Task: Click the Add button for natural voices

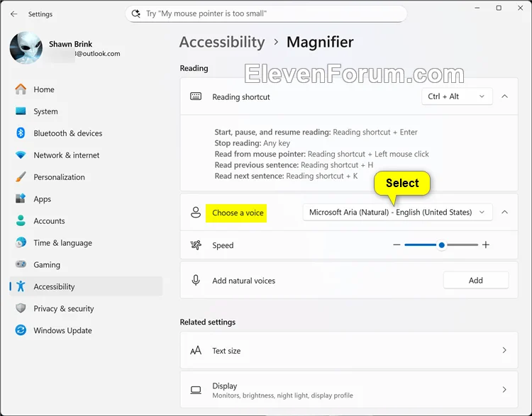Action: (x=476, y=281)
